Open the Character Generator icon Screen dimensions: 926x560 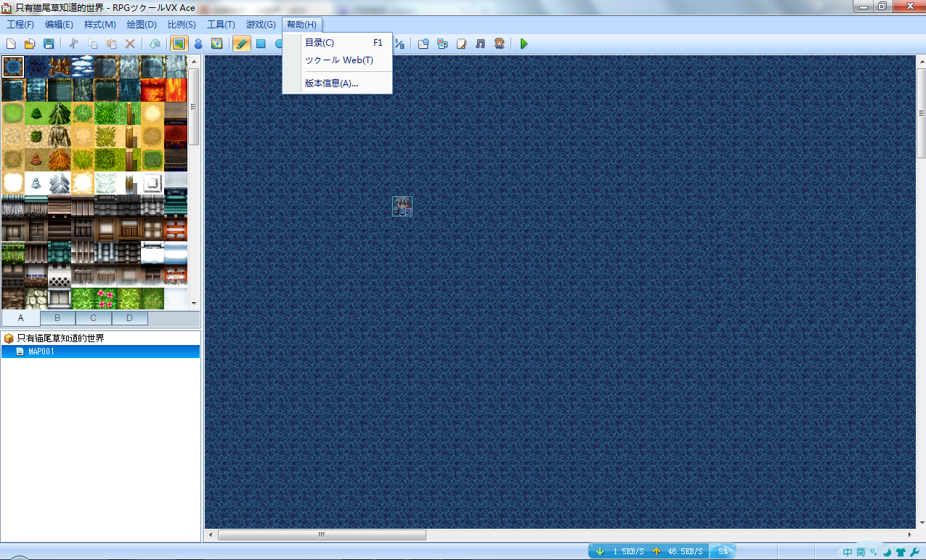pos(499,44)
